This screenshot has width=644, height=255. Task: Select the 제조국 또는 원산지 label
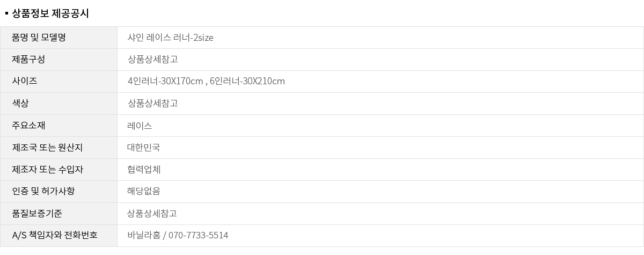47,148
